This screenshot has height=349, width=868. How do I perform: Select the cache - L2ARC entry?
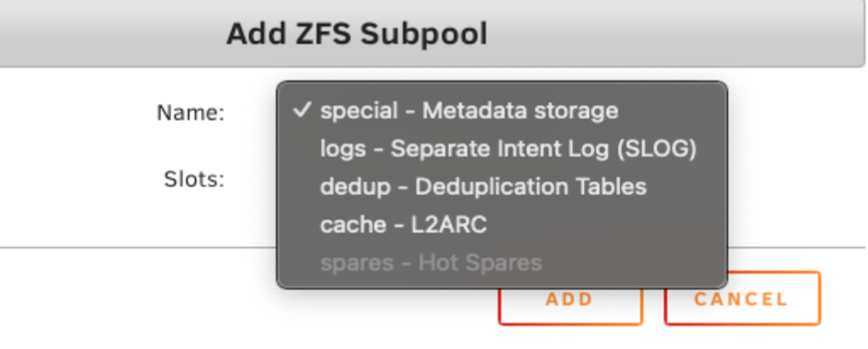pos(403,225)
